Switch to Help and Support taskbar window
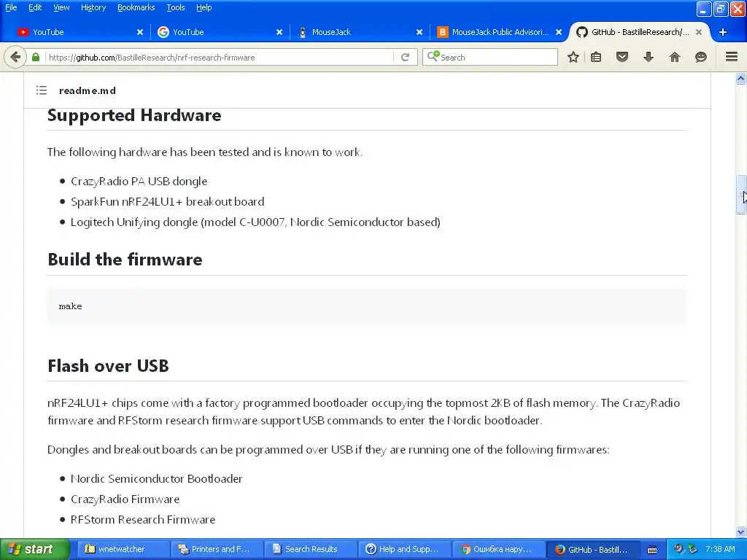The image size is (747, 560). coord(403,549)
